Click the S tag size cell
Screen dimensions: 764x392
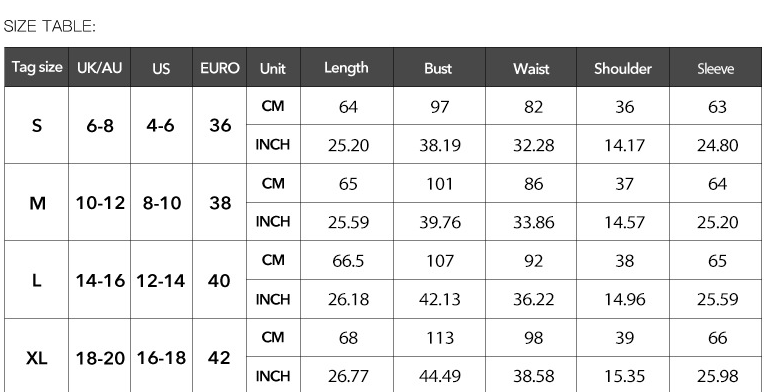pos(37,125)
